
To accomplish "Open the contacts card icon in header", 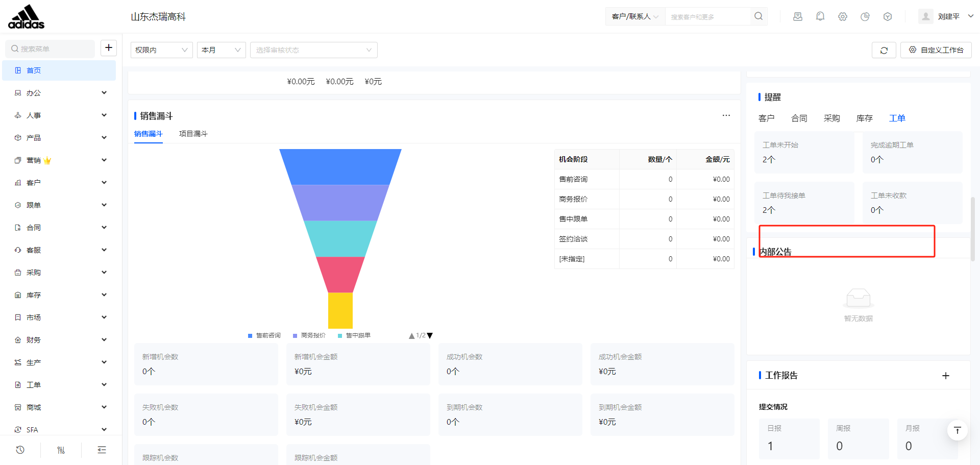I will click(798, 16).
